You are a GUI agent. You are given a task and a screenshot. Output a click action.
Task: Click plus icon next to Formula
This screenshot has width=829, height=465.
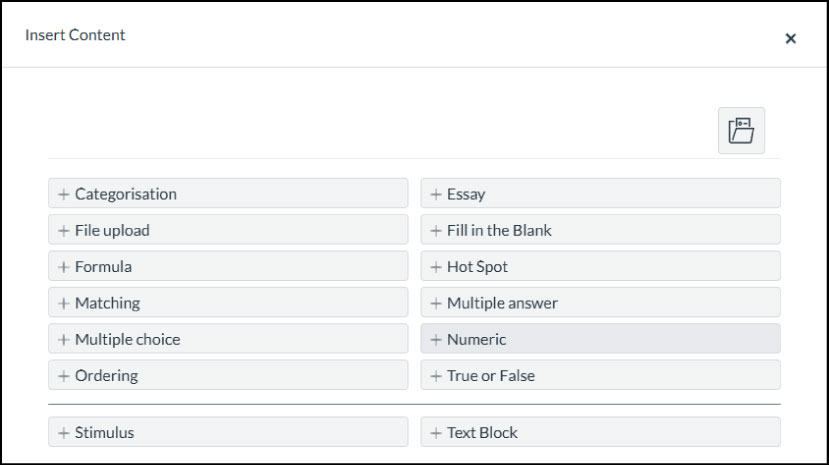point(64,267)
